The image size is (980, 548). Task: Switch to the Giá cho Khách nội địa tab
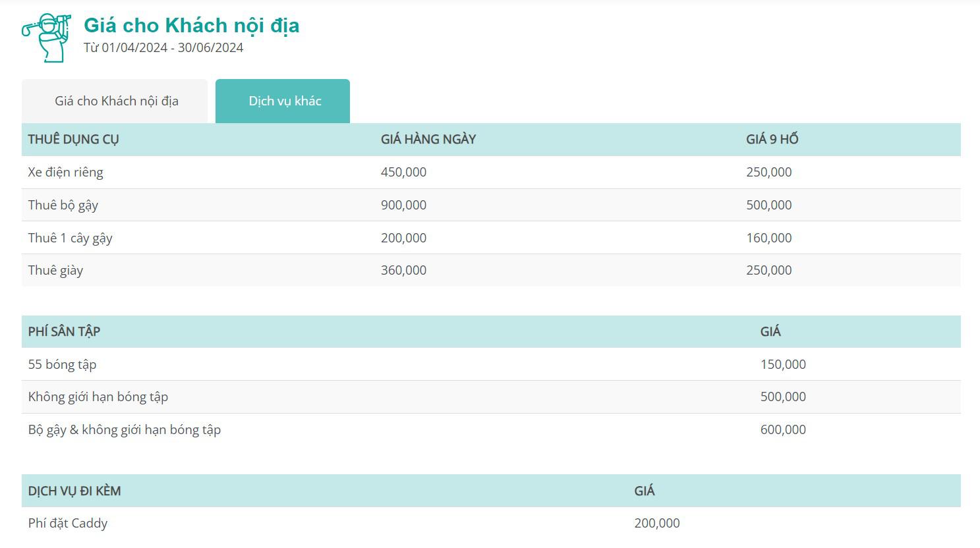(x=116, y=101)
